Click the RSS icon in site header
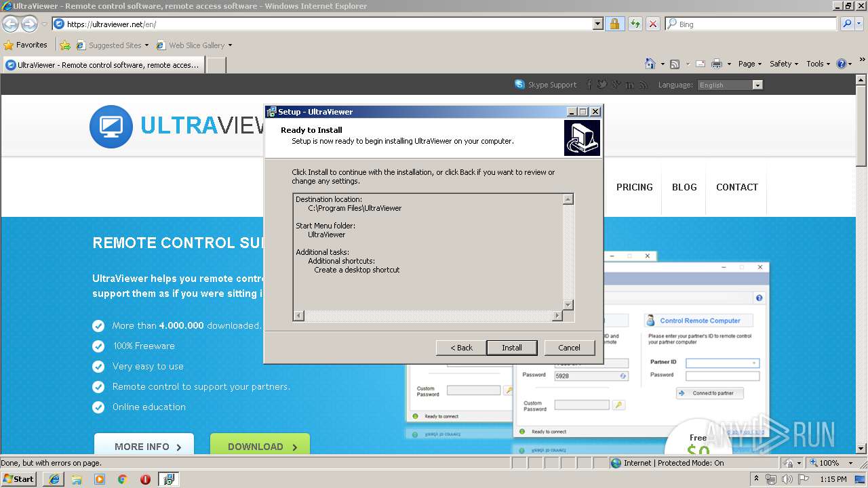Image resolution: width=868 pixels, height=488 pixels. [643, 85]
